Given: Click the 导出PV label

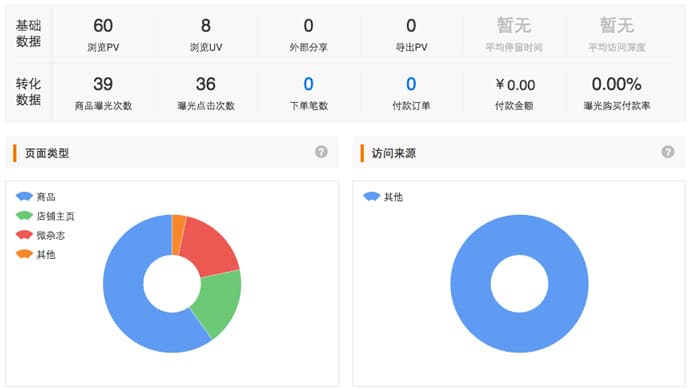Looking at the screenshot, I should [411, 48].
